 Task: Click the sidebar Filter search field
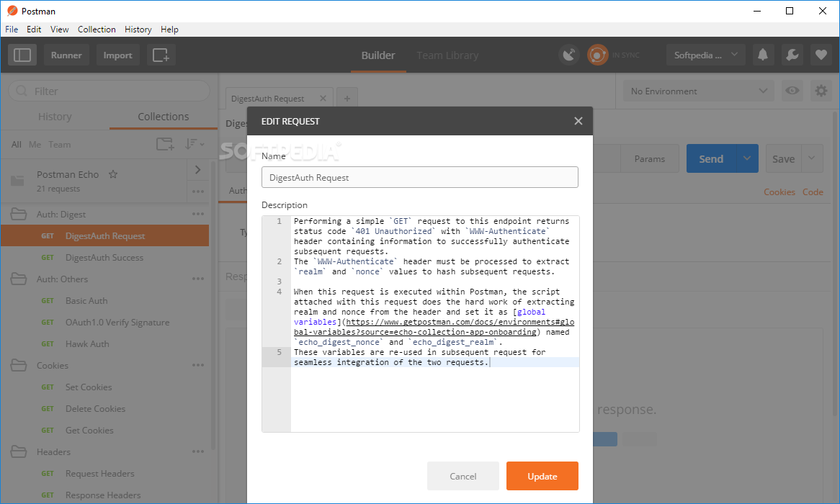(110, 91)
